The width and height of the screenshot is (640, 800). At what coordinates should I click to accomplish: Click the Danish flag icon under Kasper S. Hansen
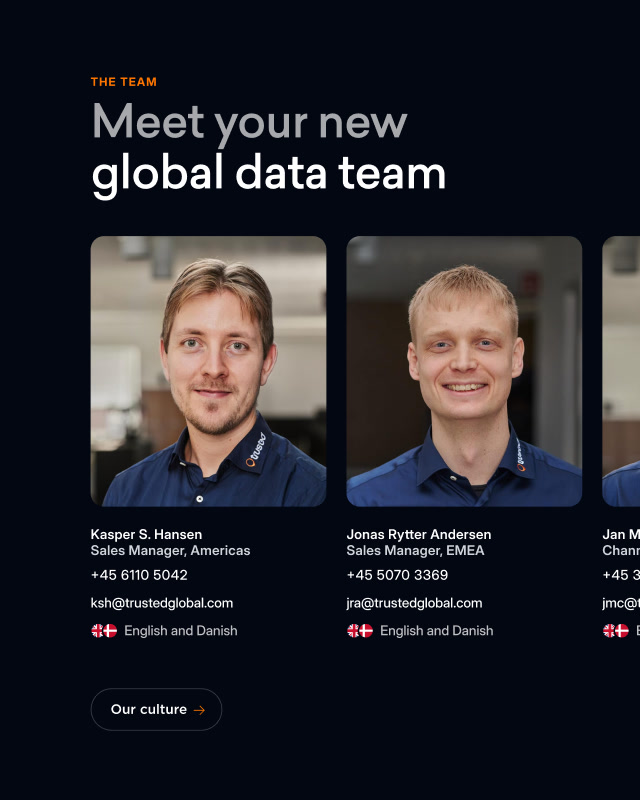[110, 631]
